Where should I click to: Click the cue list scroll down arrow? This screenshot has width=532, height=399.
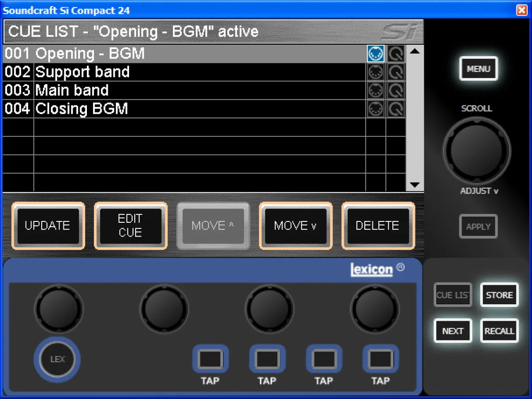pyautogui.click(x=415, y=185)
